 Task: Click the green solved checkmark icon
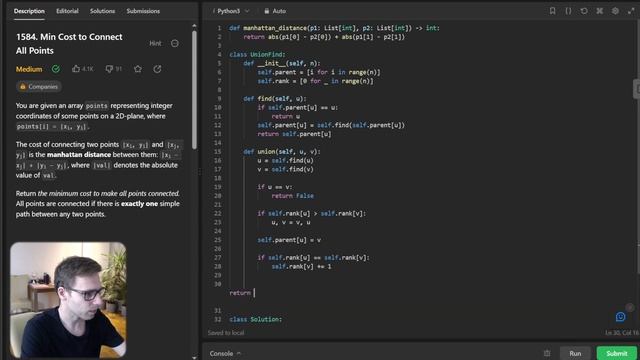[56, 69]
